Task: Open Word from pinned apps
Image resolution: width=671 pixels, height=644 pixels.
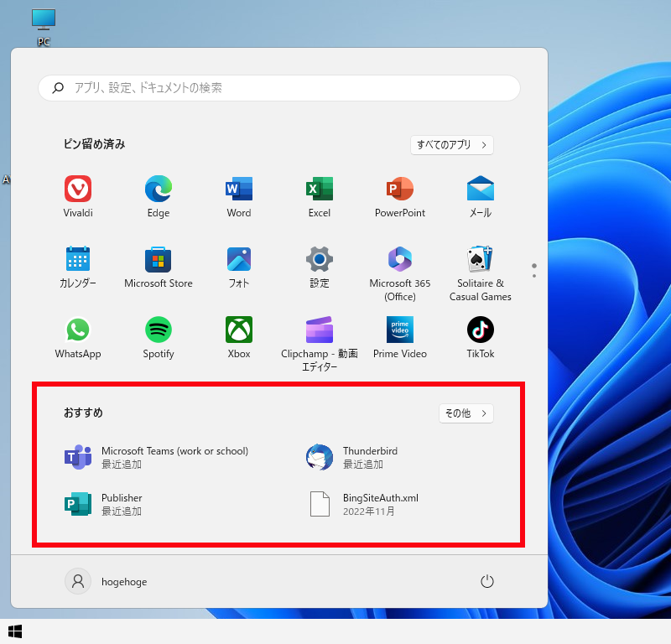Action: point(239,196)
